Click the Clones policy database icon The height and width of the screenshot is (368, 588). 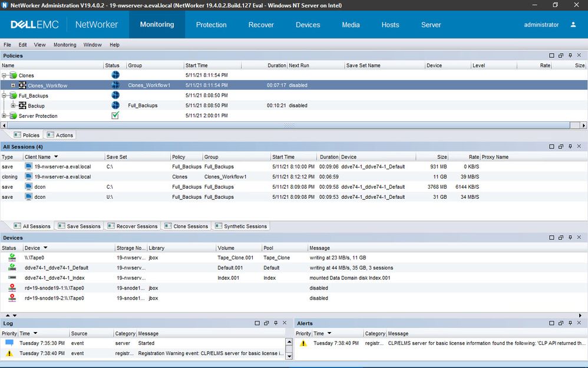tap(14, 75)
